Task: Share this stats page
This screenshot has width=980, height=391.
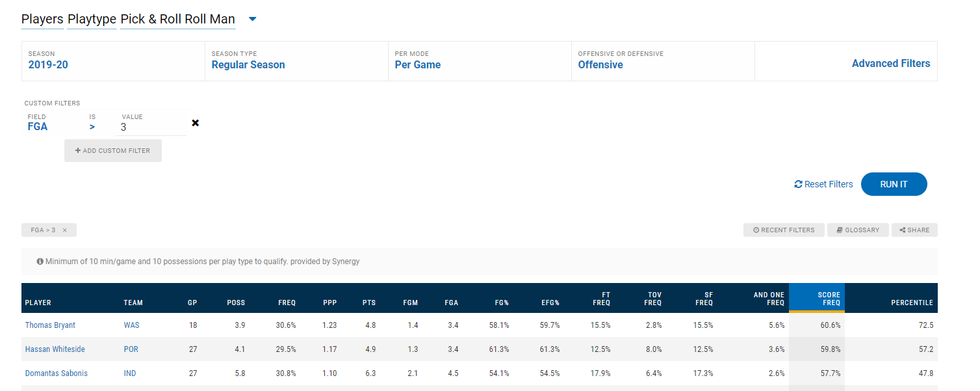Action: pyautogui.click(x=914, y=230)
